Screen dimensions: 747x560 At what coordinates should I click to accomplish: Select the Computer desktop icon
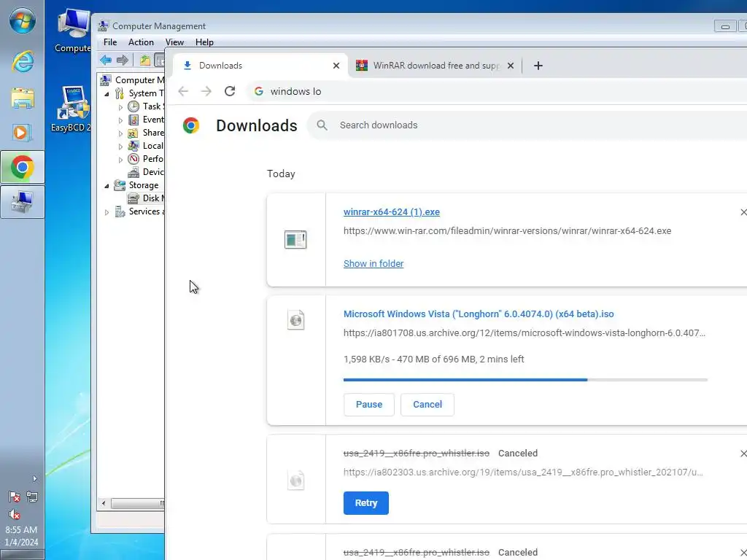[72, 31]
